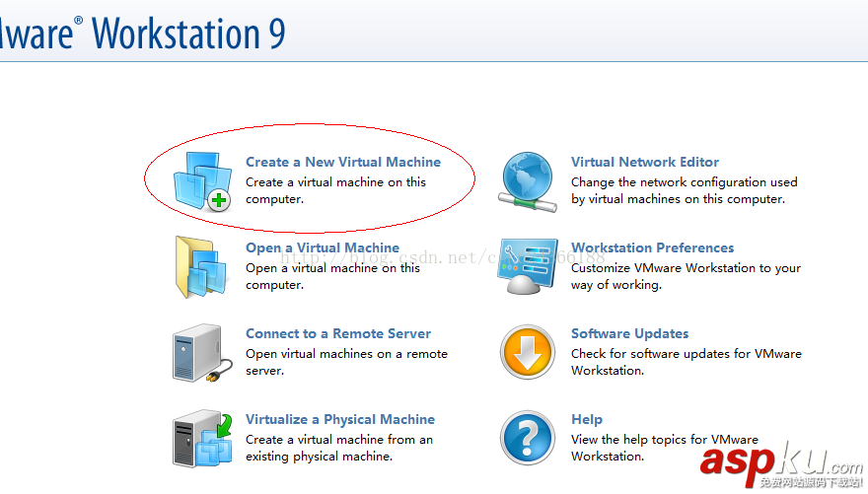Click text 'Create a virtual machine on this computer.'

(335, 190)
